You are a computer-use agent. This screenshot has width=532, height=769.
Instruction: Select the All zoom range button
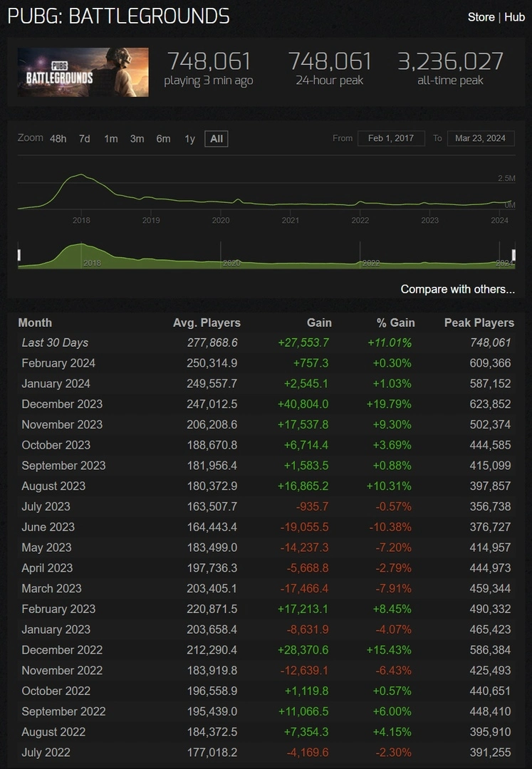pyautogui.click(x=217, y=139)
